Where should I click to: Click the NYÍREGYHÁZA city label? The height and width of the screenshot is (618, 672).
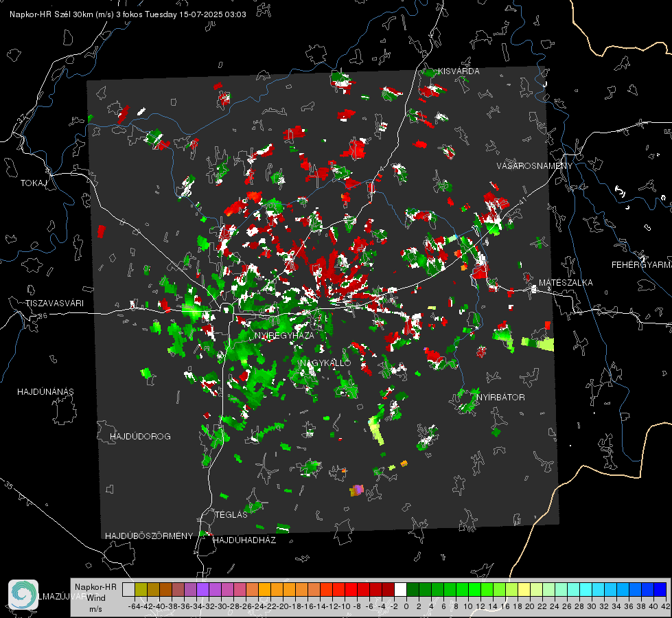(284, 335)
